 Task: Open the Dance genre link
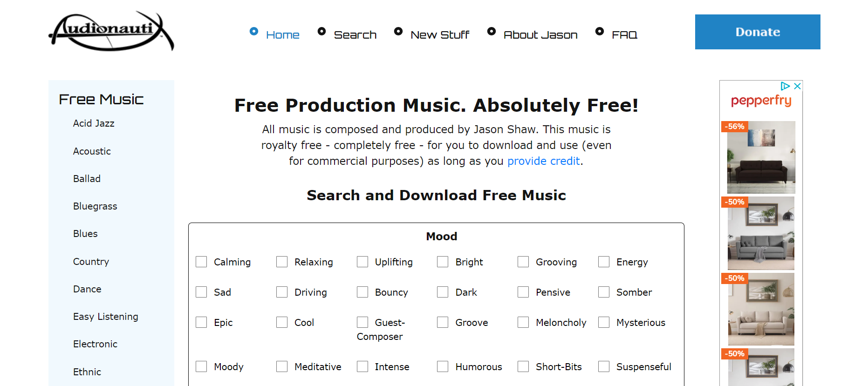(x=87, y=289)
